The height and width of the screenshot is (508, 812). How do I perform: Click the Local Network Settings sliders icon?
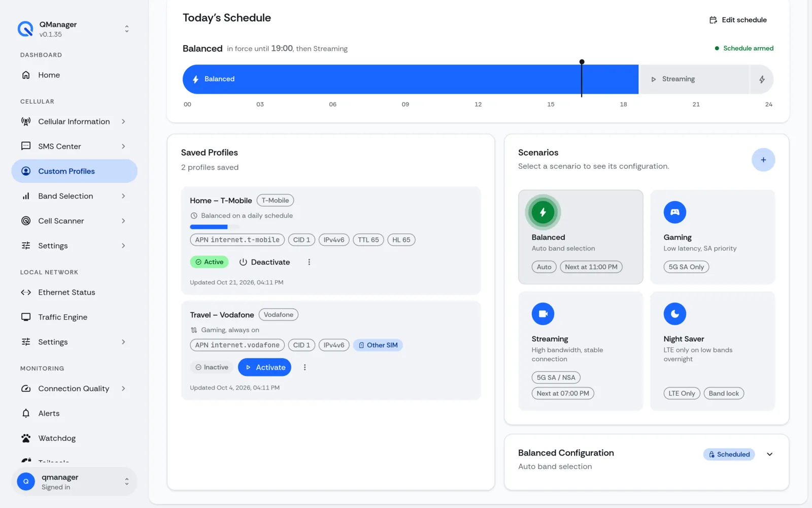pyautogui.click(x=26, y=342)
